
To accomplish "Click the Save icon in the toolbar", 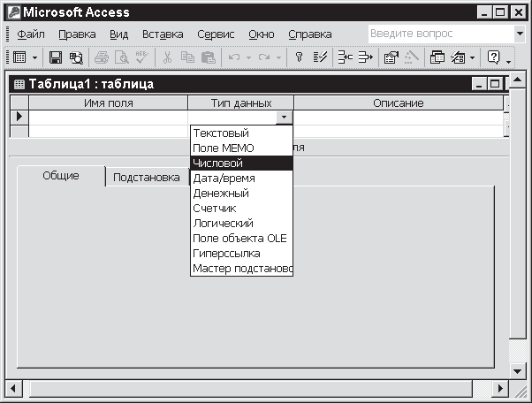I will [55, 57].
